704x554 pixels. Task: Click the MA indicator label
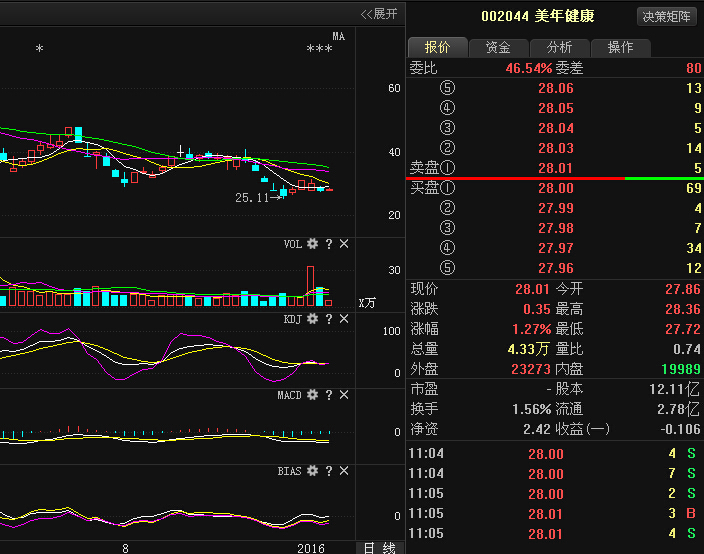[x=339, y=36]
